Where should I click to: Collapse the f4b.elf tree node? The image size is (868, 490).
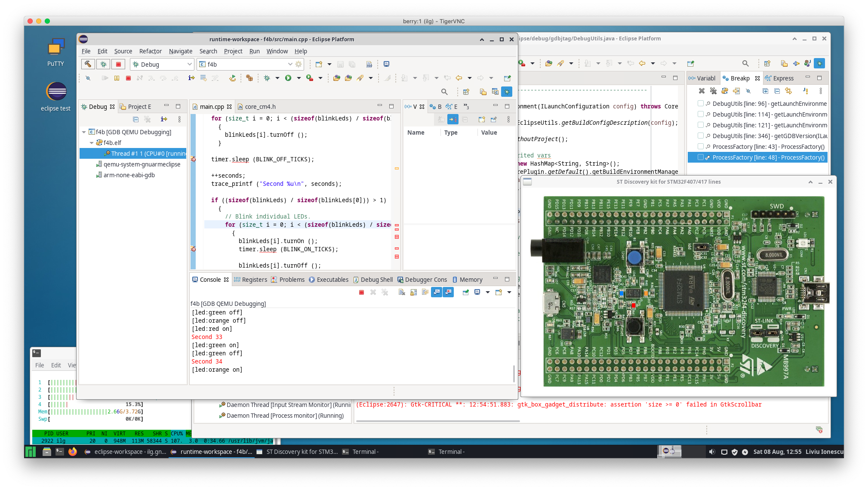(92, 143)
